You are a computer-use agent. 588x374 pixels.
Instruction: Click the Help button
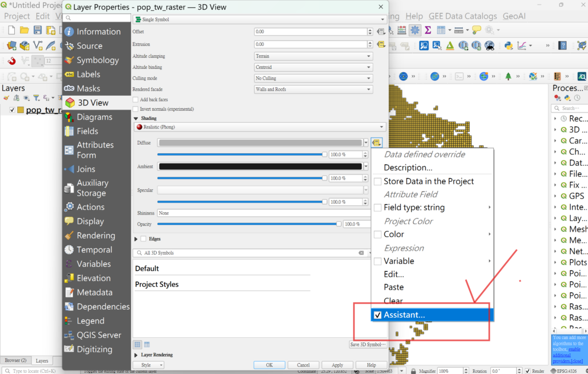[372, 365]
